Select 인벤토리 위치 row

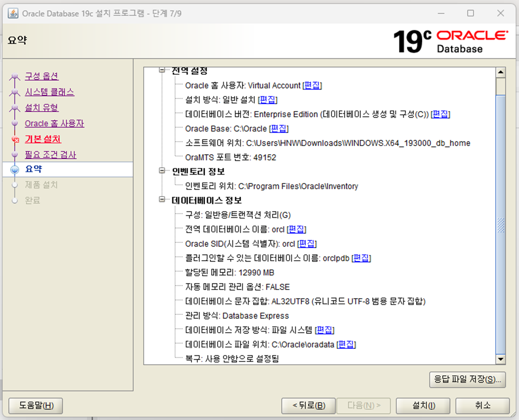272,186
